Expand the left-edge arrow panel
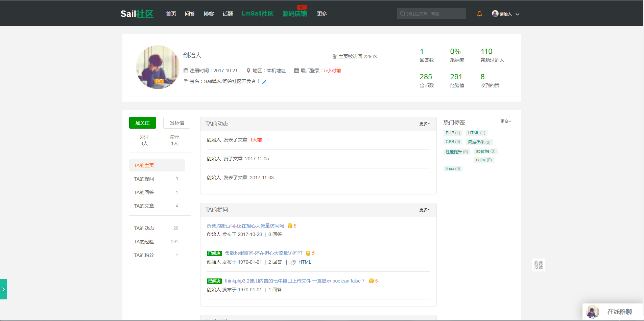 click(x=3, y=289)
